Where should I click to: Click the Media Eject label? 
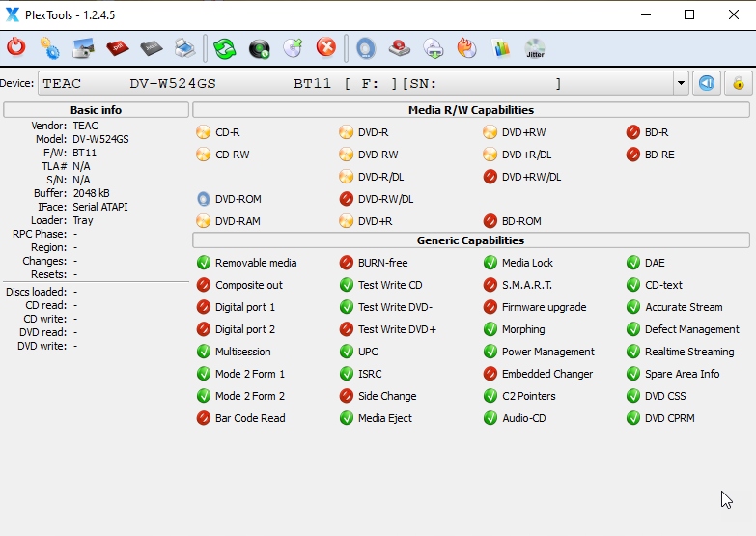pos(384,418)
